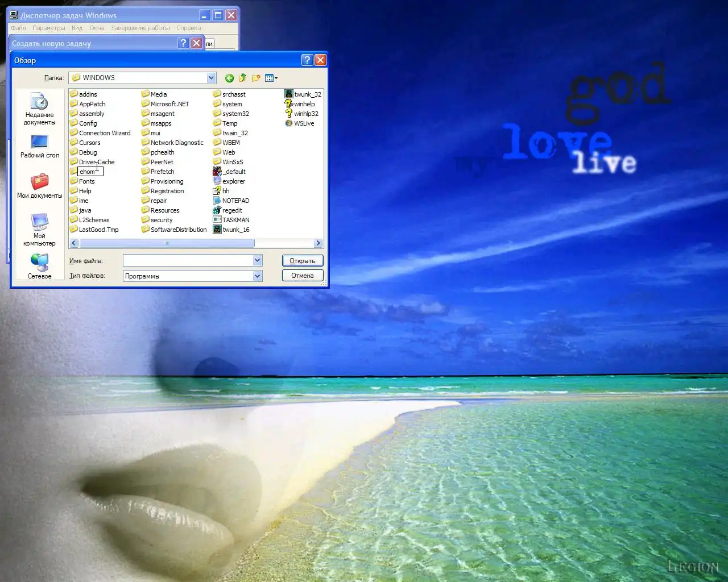Click the Отмена button
Image resolution: width=728 pixels, height=582 pixels.
tap(303, 276)
